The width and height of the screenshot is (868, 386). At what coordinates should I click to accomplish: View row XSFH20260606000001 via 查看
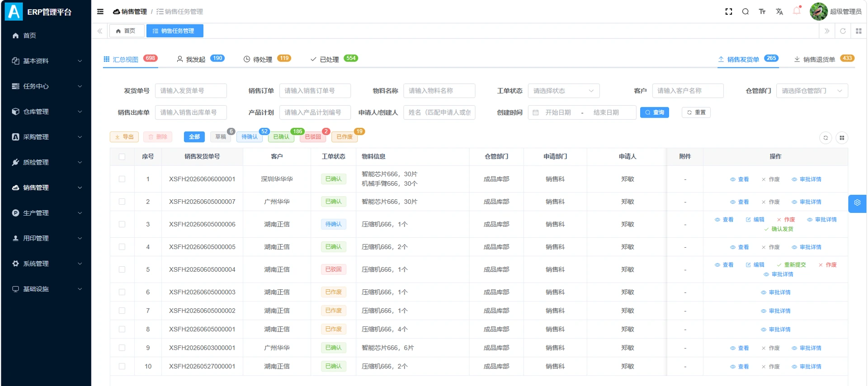(740, 179)
